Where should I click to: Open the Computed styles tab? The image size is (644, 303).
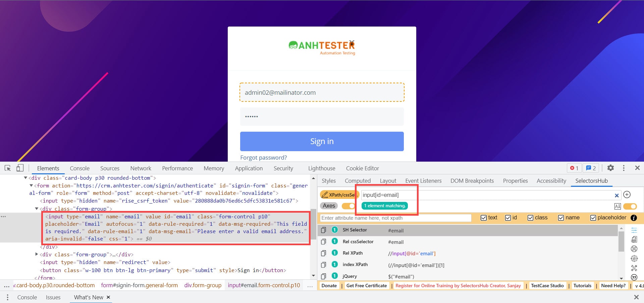coord(358,181)
